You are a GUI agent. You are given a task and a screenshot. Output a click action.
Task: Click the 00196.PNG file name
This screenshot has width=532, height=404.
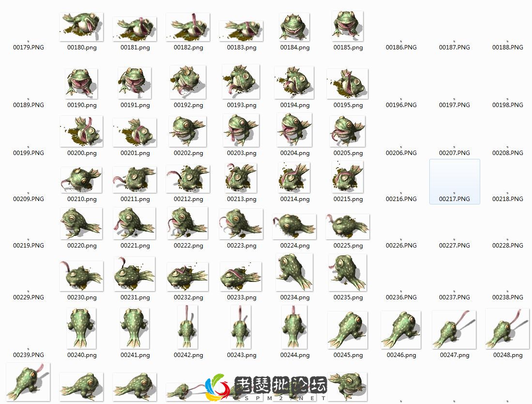click(x=401, y=105)
